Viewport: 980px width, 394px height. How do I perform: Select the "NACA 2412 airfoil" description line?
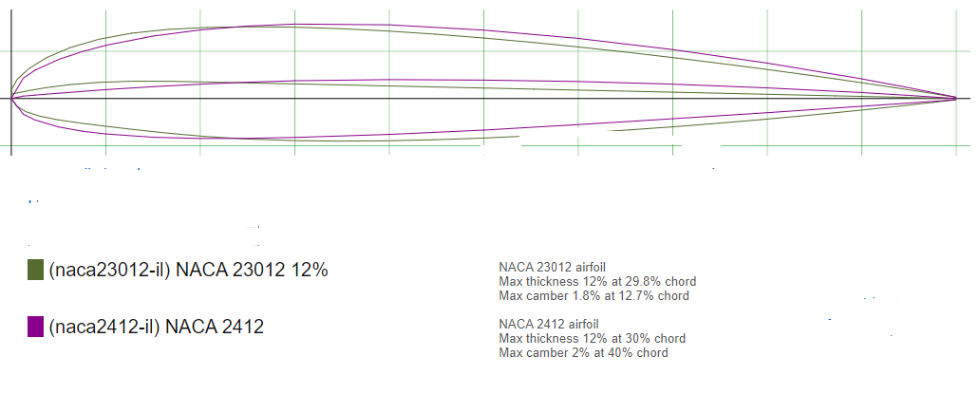(x=549, y=324)
